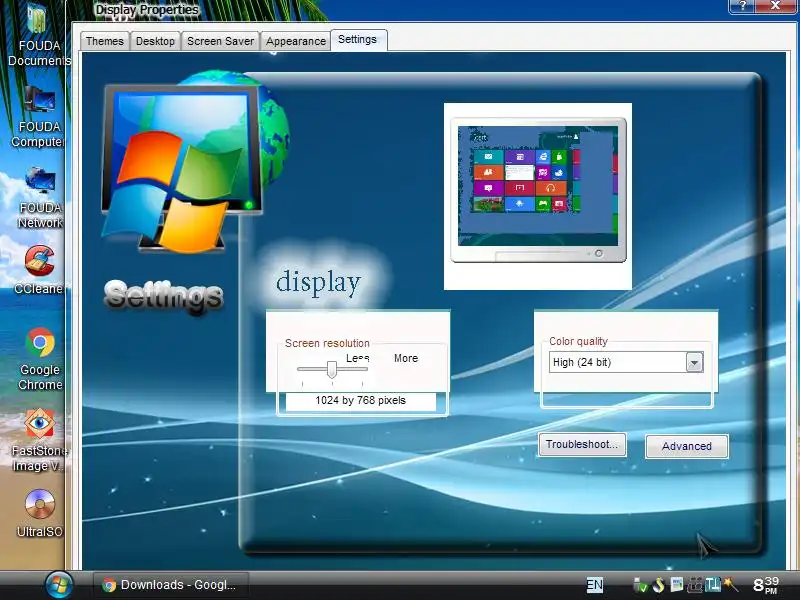Screen dimensions: 800x600
Task: Open the Screen Saver tab
Action: 220,41
